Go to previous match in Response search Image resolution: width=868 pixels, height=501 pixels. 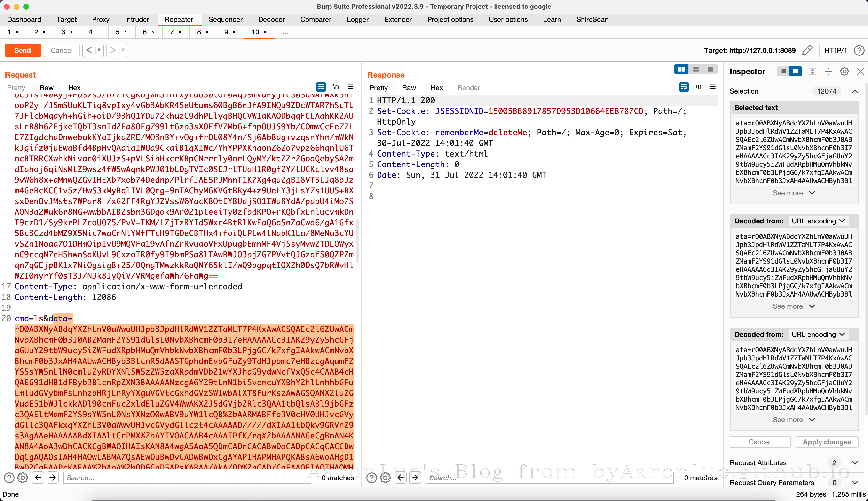click(401, 478)
